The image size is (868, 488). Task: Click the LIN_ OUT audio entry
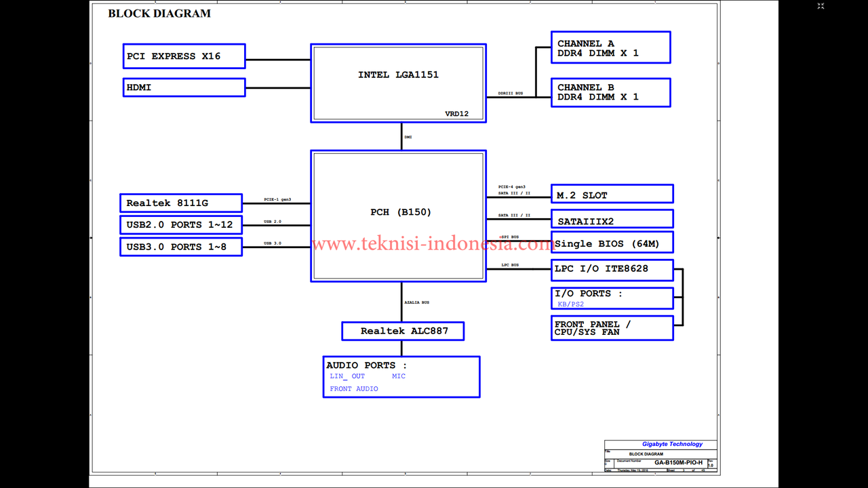coord(347,376)
